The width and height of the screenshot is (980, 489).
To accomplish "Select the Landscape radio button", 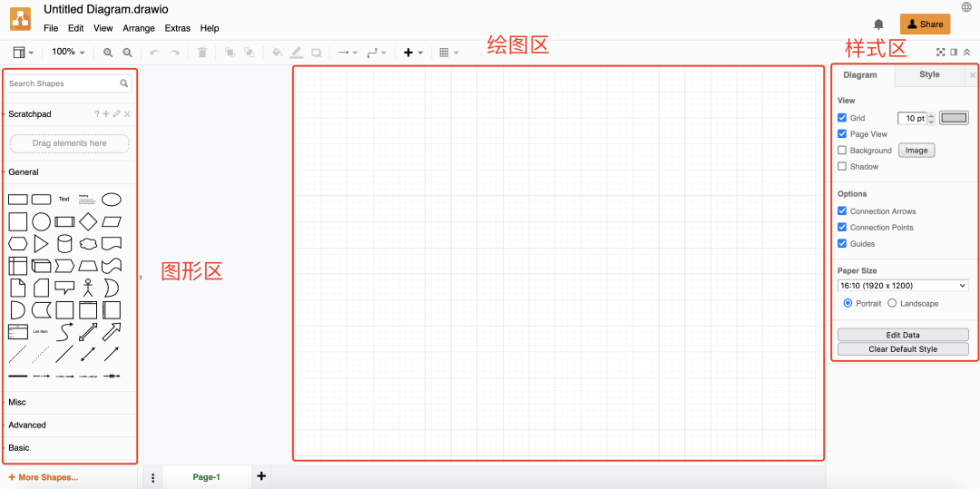I will pyautogui.click(x=892, y=303).
